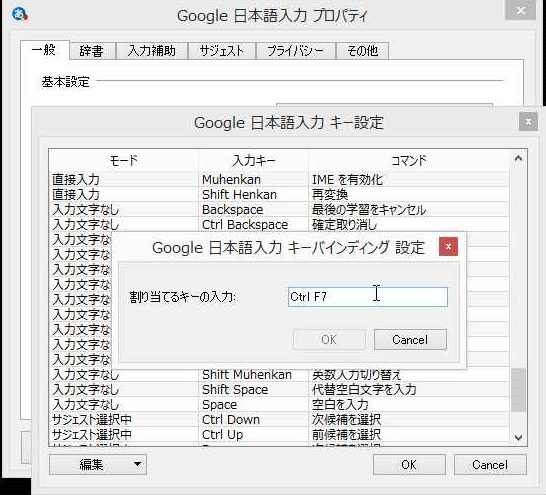Select the 確定取り消し command cell
This screenshot has width=546, height=495.
pos(409,225)
